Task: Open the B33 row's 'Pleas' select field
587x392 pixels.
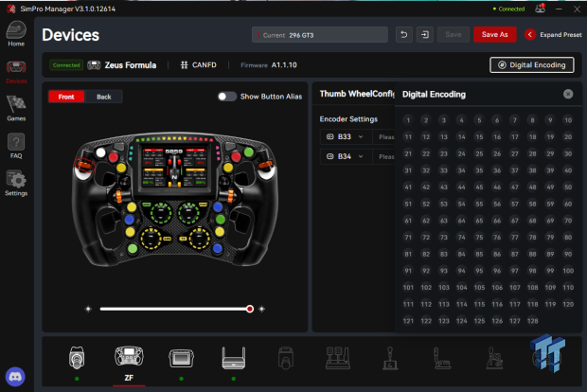Action: coord(384,137)
